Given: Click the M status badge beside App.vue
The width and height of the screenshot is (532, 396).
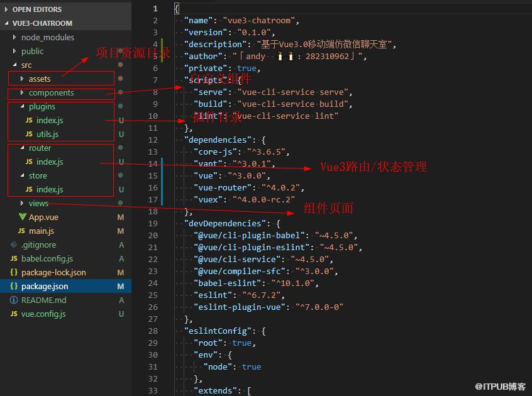Looking at the screenshot, I should click(x=121, y=217).
